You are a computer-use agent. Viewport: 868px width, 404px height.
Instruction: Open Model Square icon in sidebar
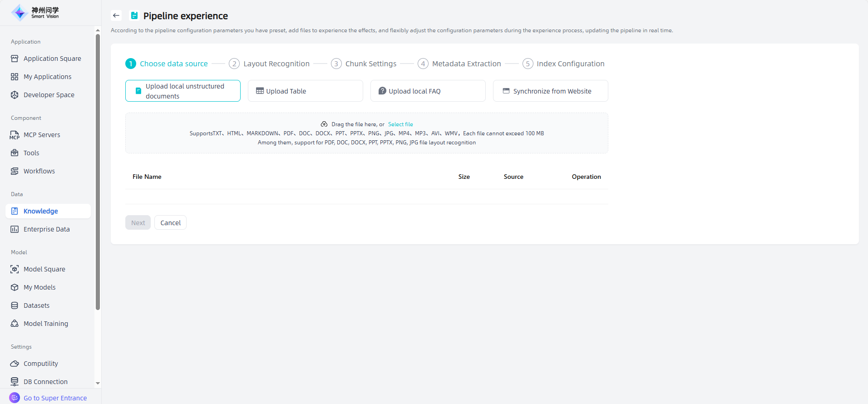tap(15, 269)
